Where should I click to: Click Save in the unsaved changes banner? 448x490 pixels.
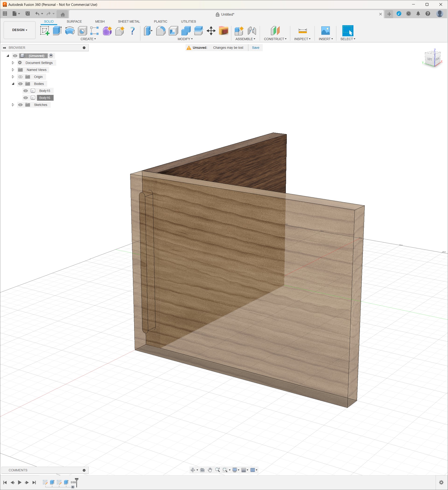pos(255,48)
